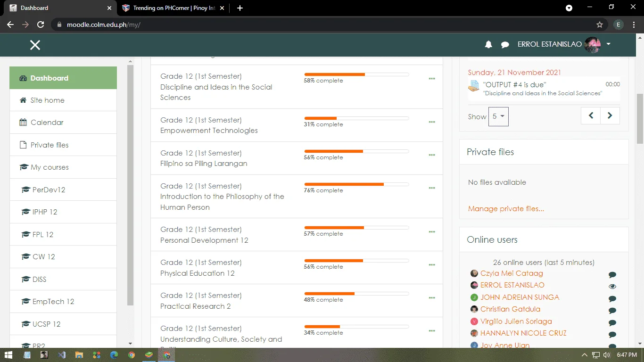Image resolution: width=644 pixels, height=362 pixels.
Task: Open options menu for Understanding Culture course
Action: (432, 331)
